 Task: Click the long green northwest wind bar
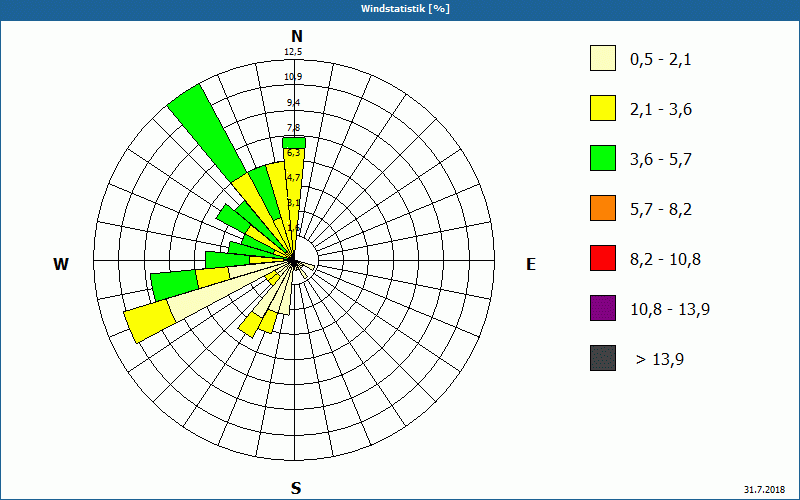207,133
